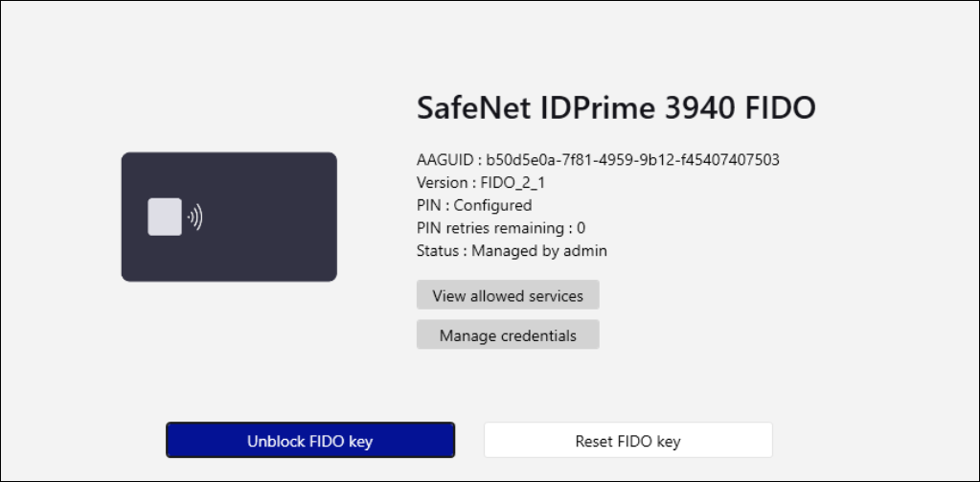The height and width of the screenshot is (482, 980).
Task: Click the zero in PIN retries remaining
Action: 581,228
